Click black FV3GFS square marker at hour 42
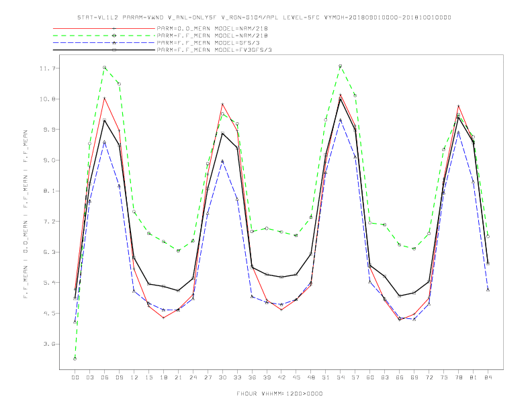 (281, 277)
